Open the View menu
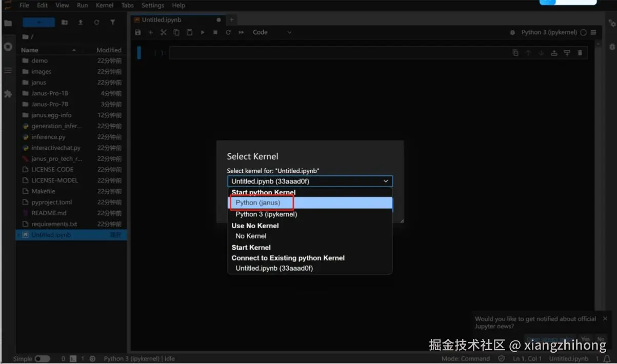This screenshot has height=364, width=617. tap(62, 5)
